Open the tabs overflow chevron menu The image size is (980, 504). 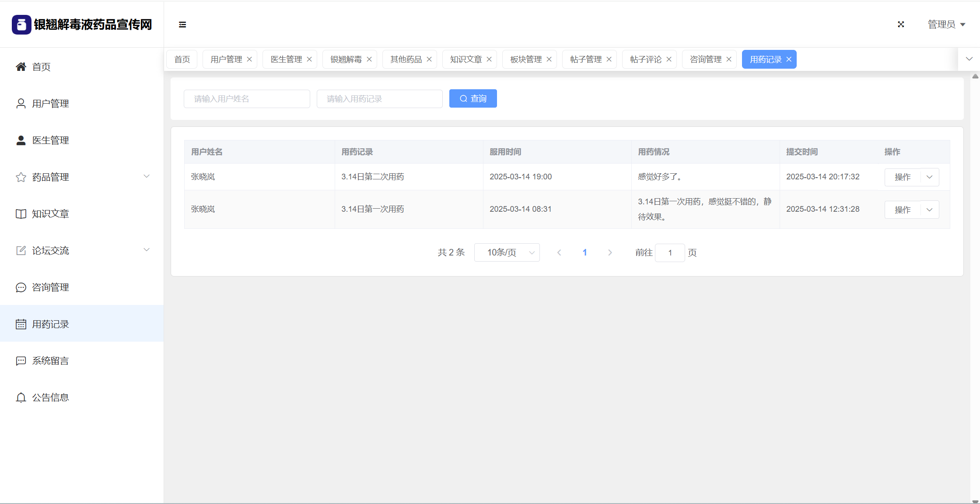969,59
